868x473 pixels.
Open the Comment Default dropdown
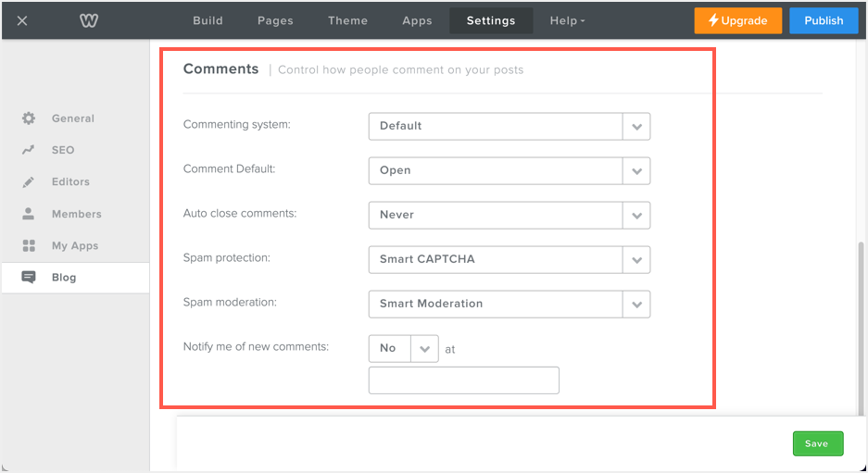pyautogui.click(x=509, y=170)
